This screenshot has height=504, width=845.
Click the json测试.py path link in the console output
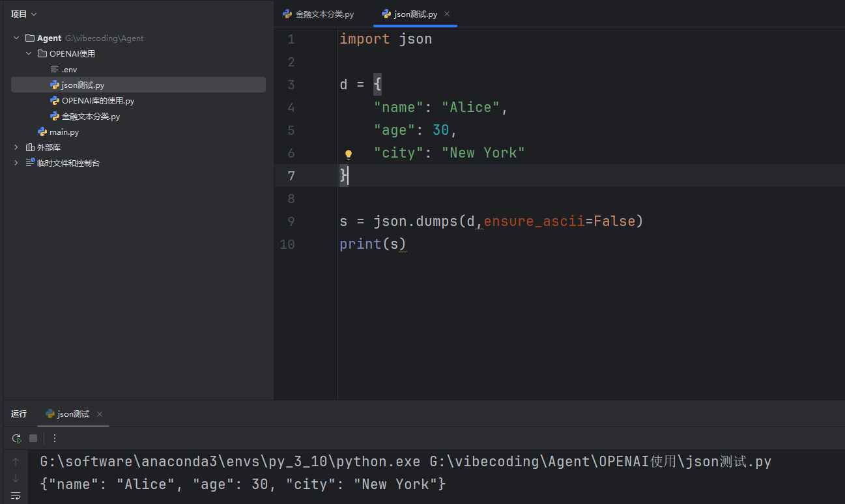tap(600, 462)
